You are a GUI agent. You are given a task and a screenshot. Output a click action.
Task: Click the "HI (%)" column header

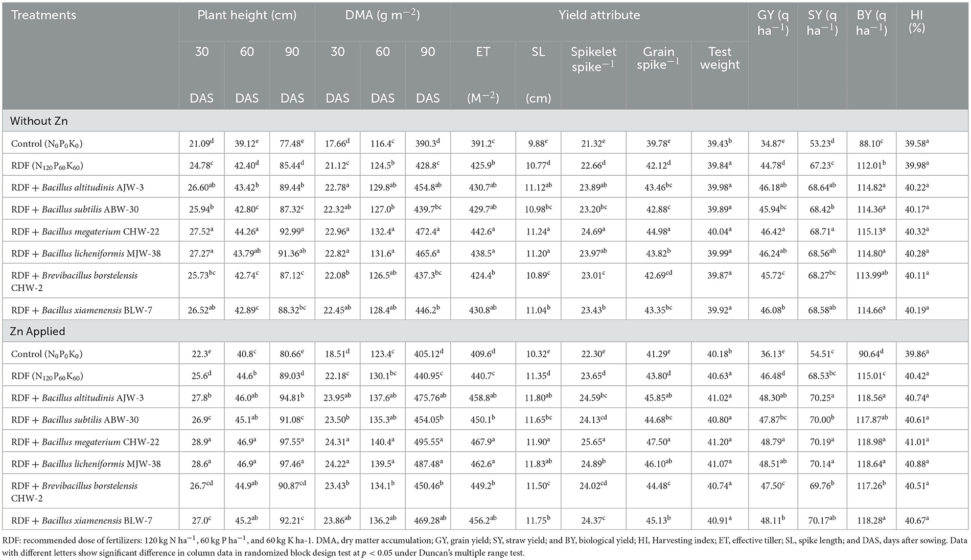916,22
